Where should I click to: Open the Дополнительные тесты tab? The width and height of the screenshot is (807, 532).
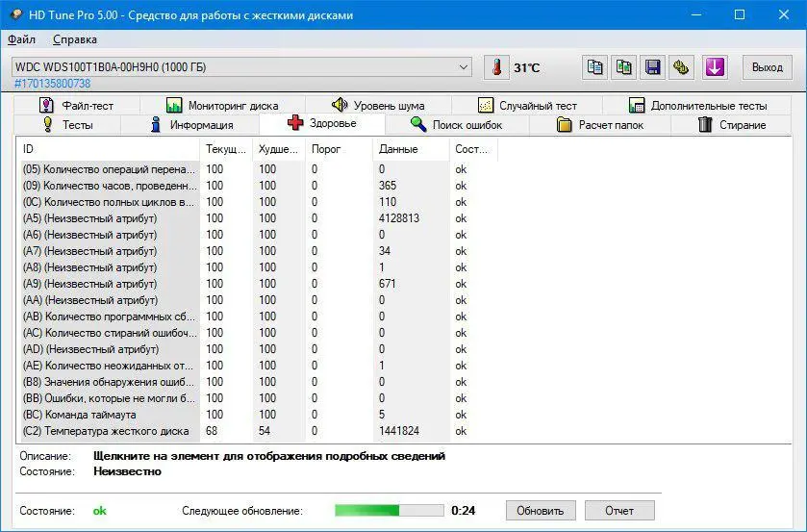(697, 105)
